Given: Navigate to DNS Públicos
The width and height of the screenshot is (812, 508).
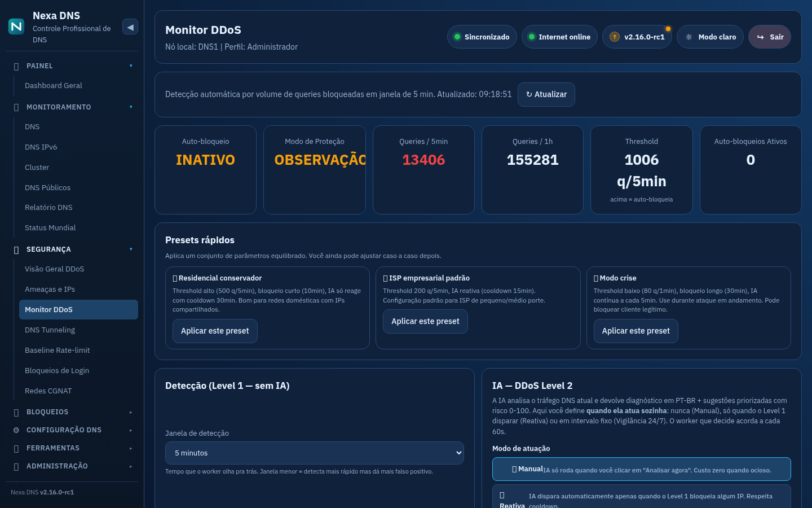Looking at the screenshot, I should tap(78, 188).
